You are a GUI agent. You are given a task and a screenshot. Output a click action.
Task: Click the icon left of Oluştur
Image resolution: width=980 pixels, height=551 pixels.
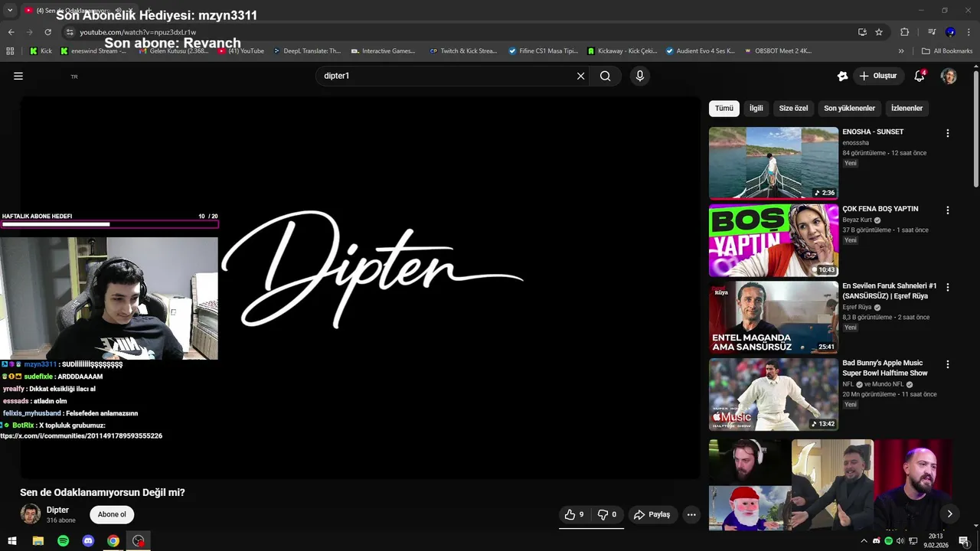842,76
